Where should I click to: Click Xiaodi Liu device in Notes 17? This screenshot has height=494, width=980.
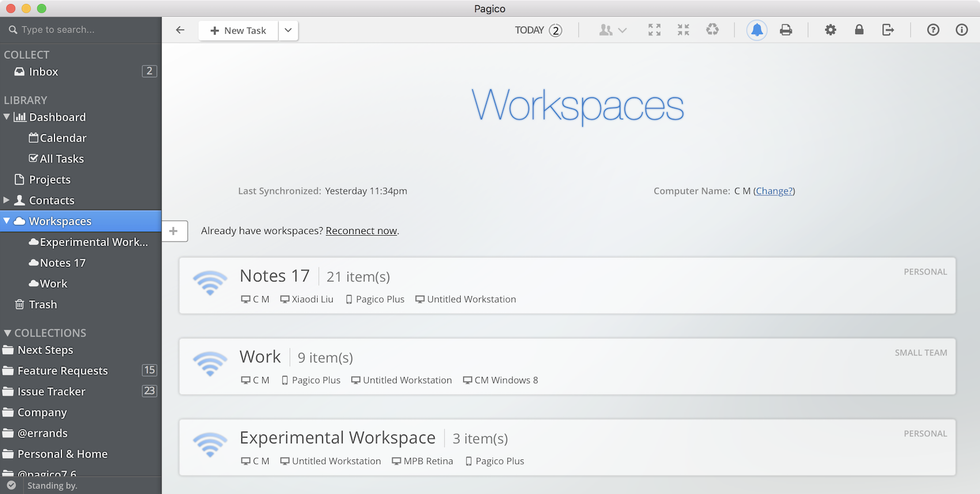click(x=307, y=299)
